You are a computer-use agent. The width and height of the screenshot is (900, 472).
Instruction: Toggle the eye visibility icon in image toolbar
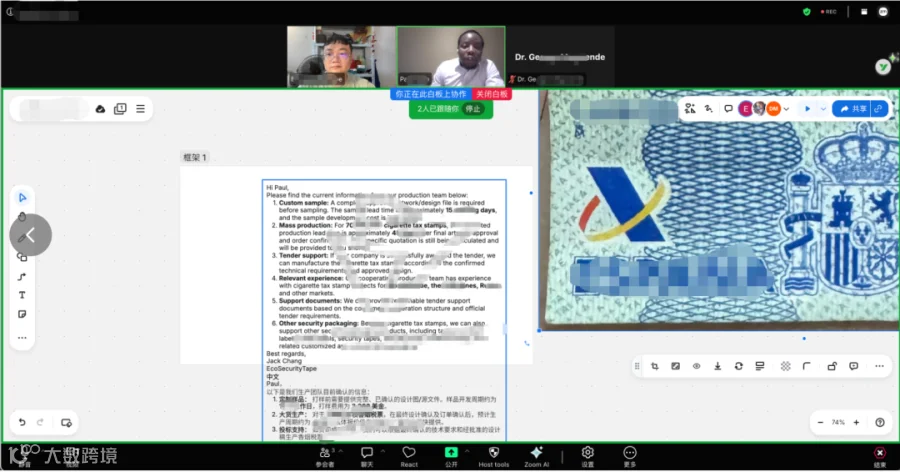(696, 366)
